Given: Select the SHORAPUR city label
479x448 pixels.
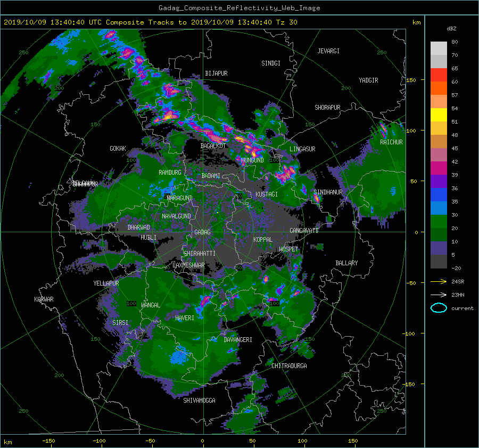Looking at the screenshot, I should 327,108.
